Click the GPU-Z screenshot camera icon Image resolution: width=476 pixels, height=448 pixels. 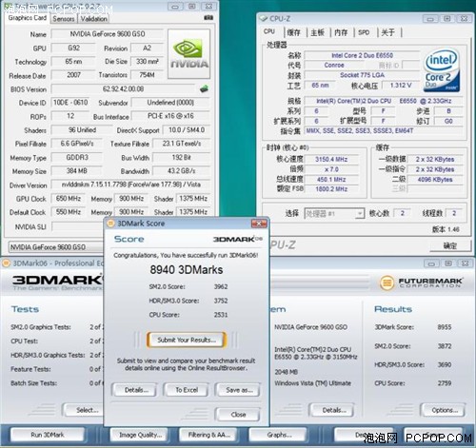tap(208, 18)
